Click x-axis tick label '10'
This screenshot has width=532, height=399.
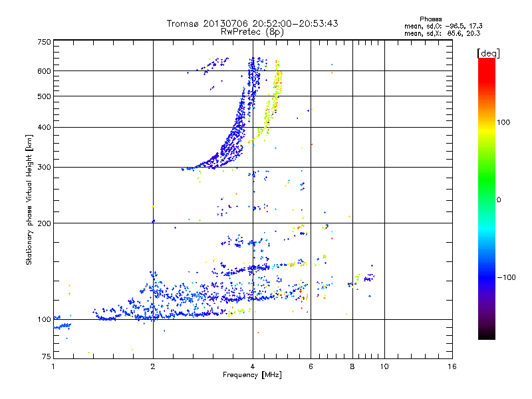coord(384,366)
